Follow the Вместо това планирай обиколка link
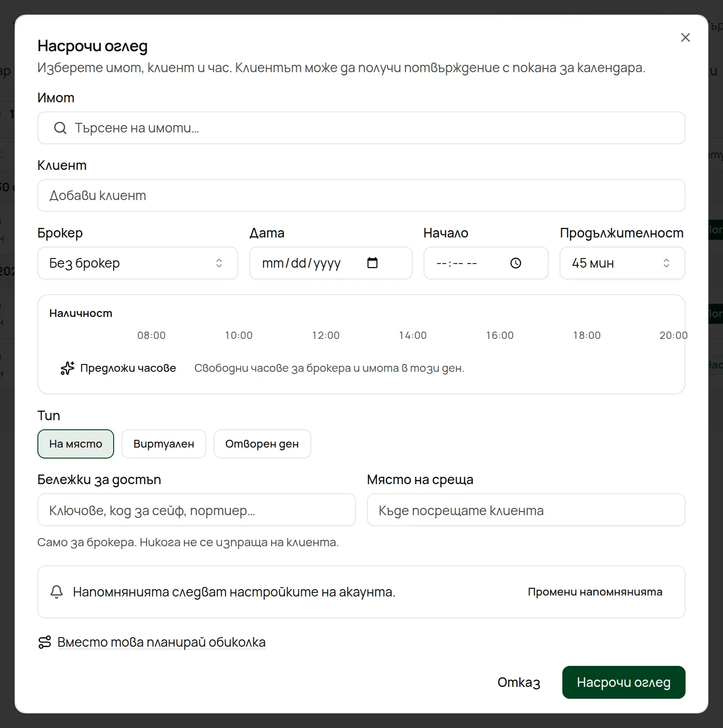The height and width of the screenshot is (728, 723). 162,642
